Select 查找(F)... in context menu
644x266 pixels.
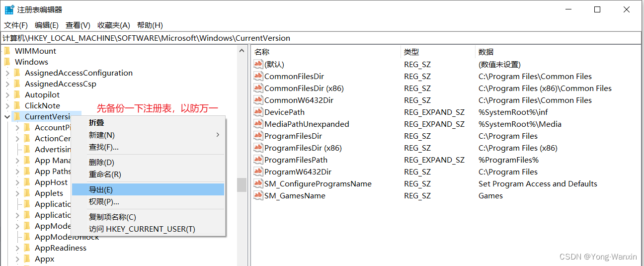pos(148,147)
